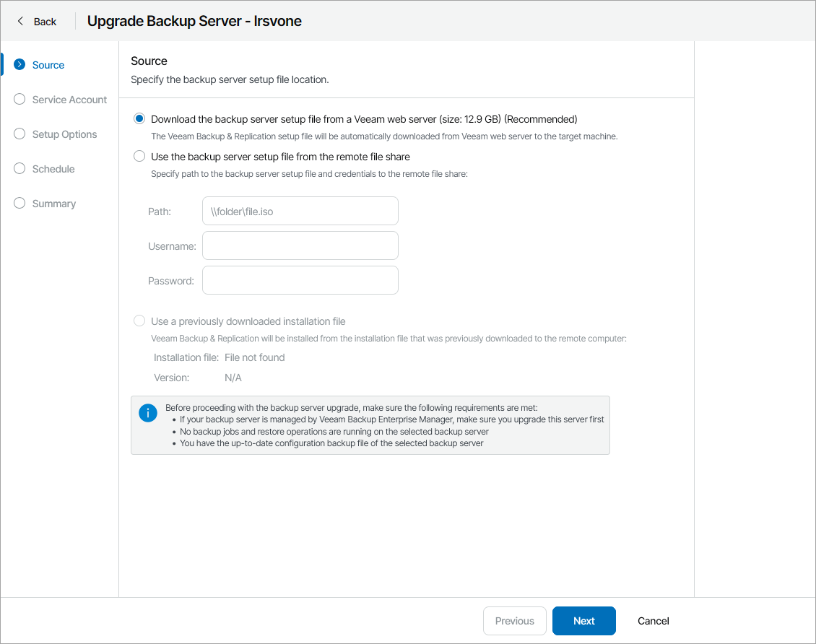This screenshot has height=644, width=816.
Task: Open the Summary step
Action: [54, 204]
